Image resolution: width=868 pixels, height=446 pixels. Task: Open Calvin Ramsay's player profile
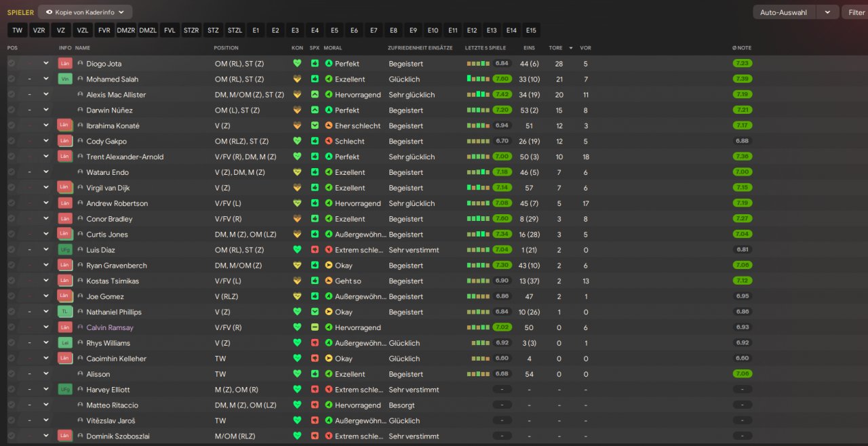tap(110, 327)
